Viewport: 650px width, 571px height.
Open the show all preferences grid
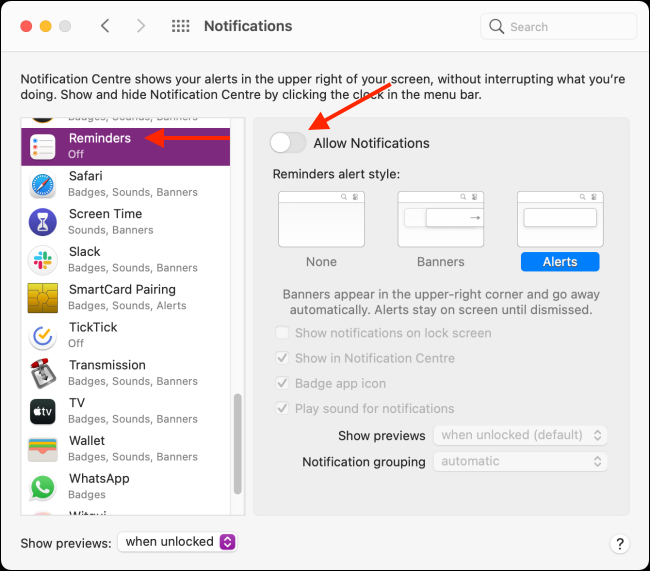(x=181, y=26)
